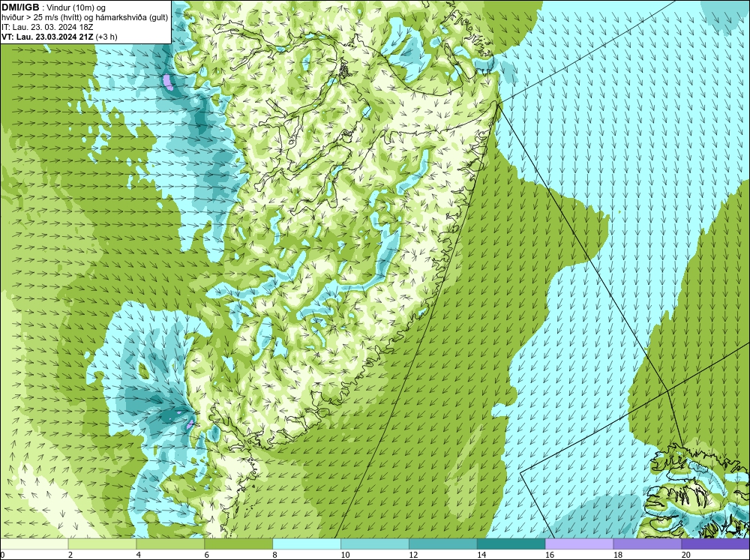Click the 'DMI/IGB' title text
Screen dimensions: 750x560
pos(20,7)
